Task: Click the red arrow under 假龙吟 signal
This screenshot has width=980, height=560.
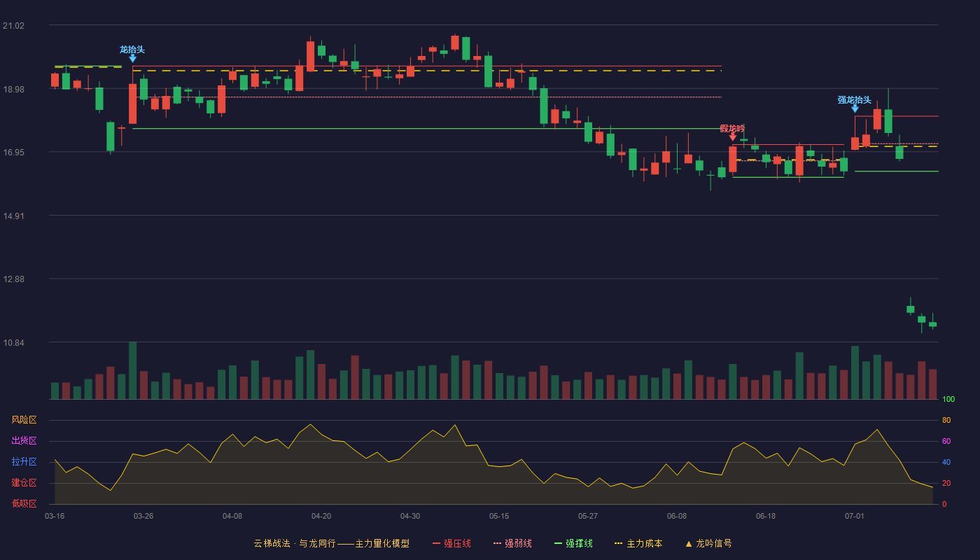Action: [733, 137]
